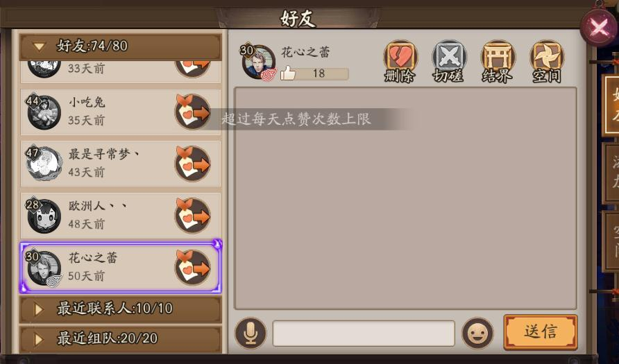Viewport: 619px width, 364px height.
Task: Start a 切磋 duel with this friend
Action: click(x=449, y=61)
